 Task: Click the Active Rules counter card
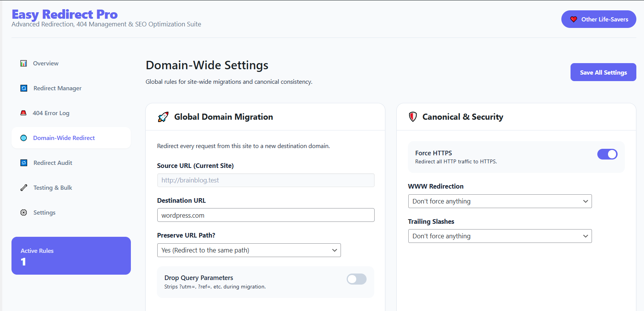point(71,256)
